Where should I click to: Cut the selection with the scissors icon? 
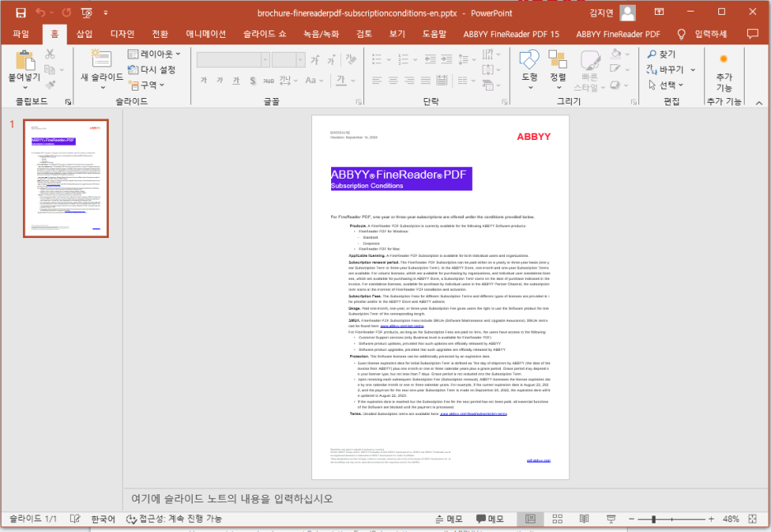[50, 54]
